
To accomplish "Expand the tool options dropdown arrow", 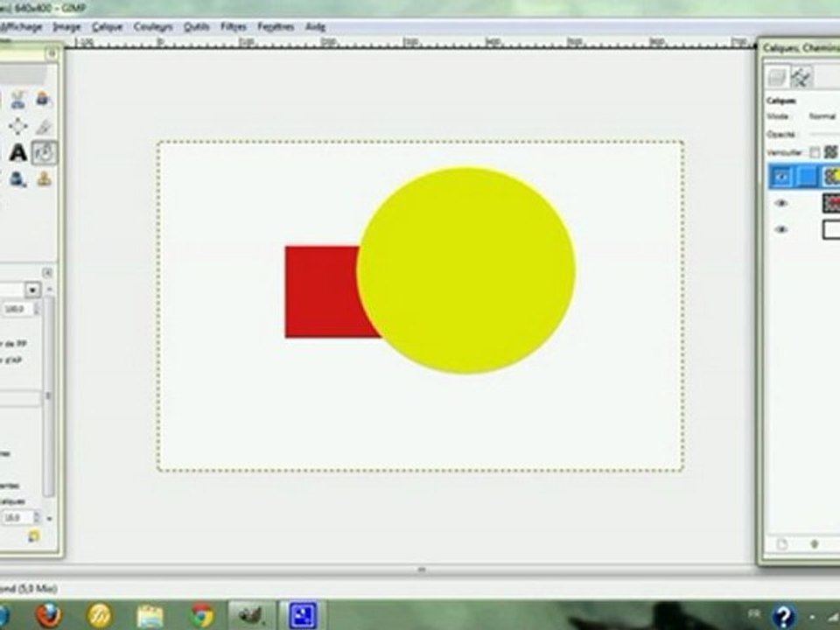I will click(32, 290).
